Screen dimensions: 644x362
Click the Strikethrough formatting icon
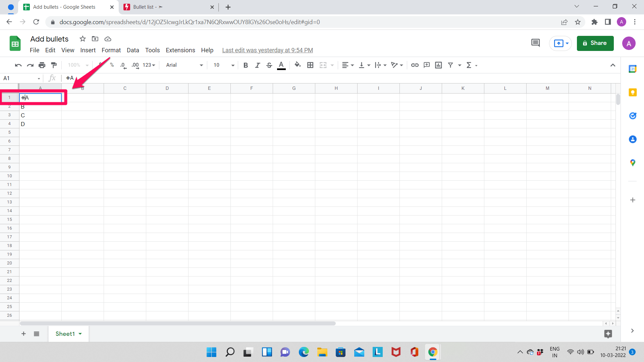pos(268,65)
